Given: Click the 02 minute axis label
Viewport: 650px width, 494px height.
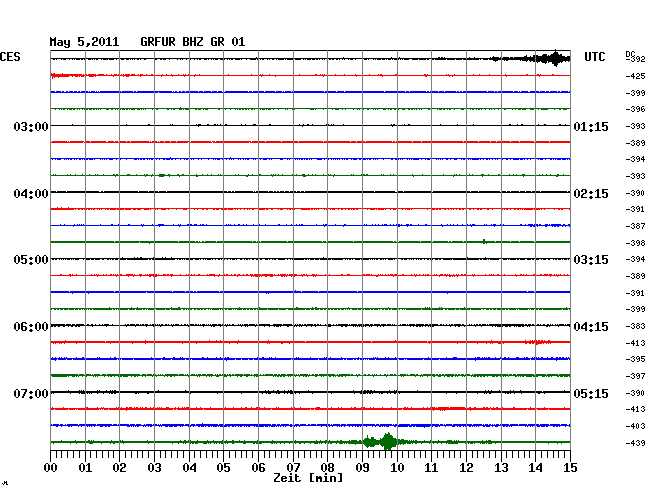Looking at the screenshot, I should (119, 468).
